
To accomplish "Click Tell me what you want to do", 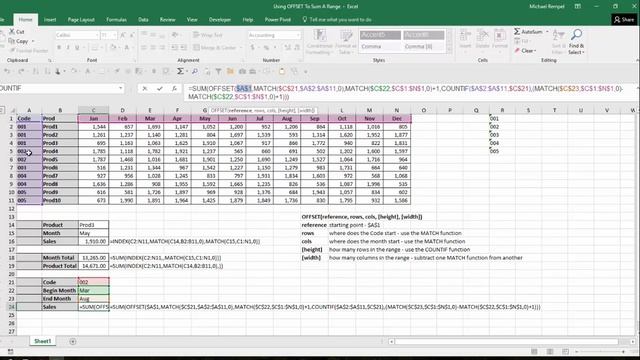I will point(337,20).
